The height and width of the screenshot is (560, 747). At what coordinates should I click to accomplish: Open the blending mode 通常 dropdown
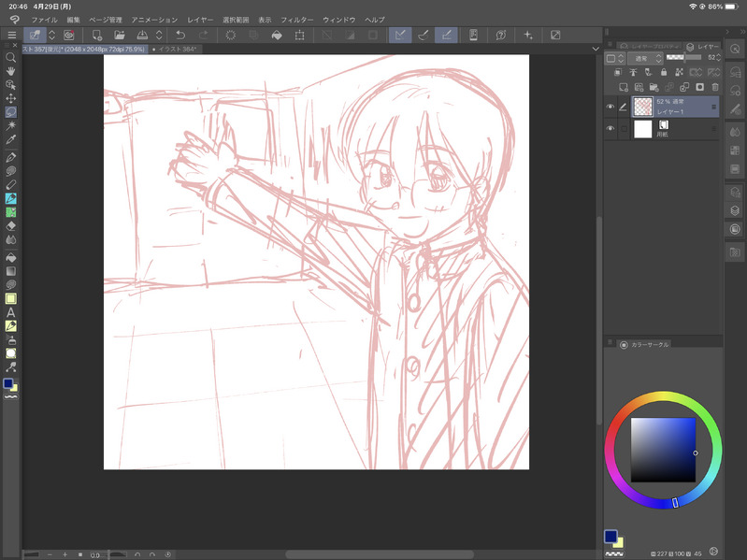(645, 58)
